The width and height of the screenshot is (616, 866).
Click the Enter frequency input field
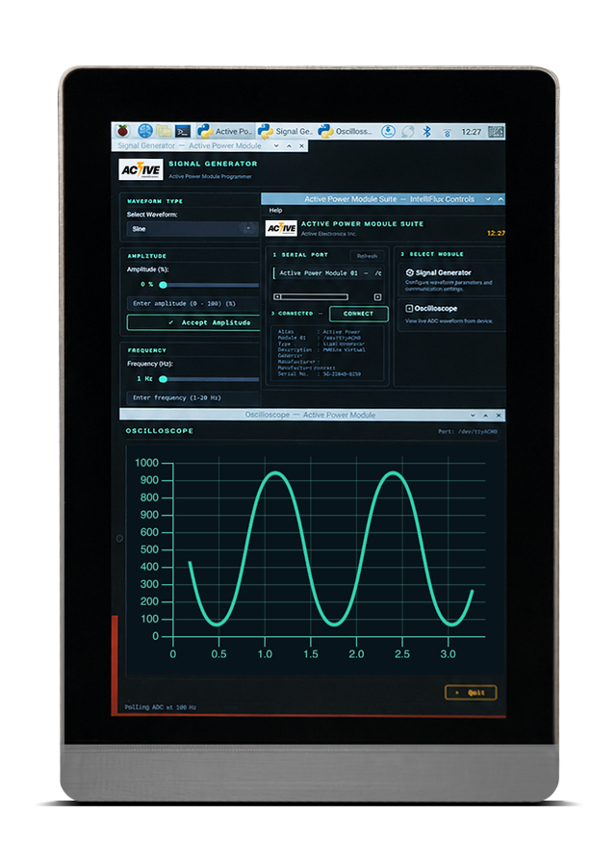[x=193, y=397]
